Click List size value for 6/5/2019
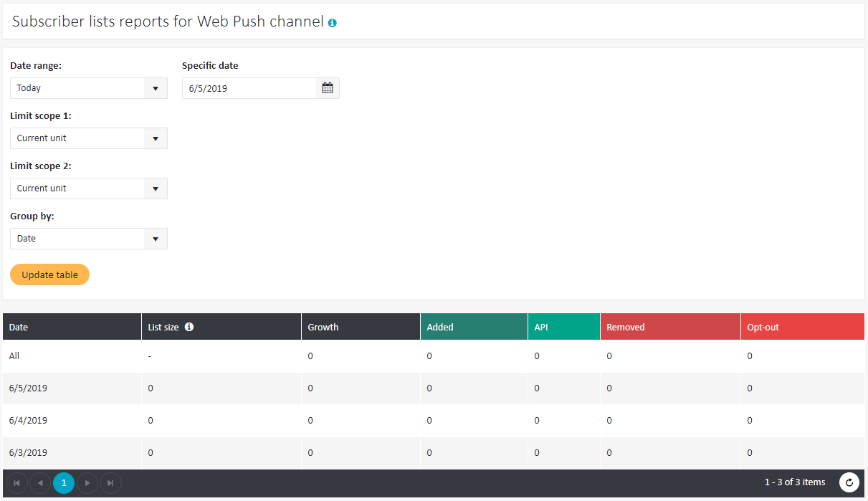The image size is (868, 501). click(151, 388)
